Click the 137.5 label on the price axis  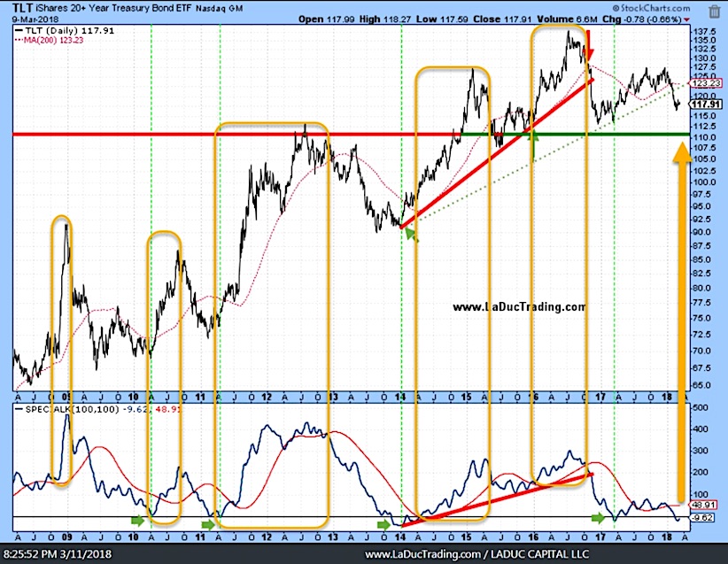704,31
